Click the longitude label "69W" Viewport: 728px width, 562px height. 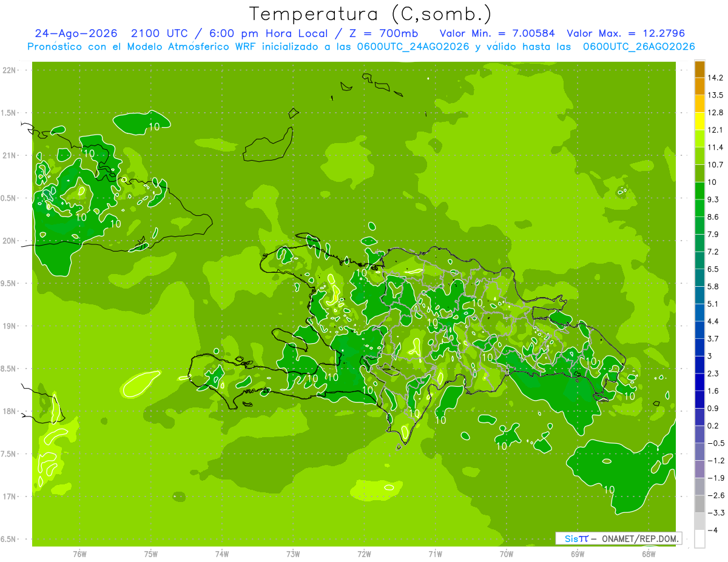click(x=578, y=554)
